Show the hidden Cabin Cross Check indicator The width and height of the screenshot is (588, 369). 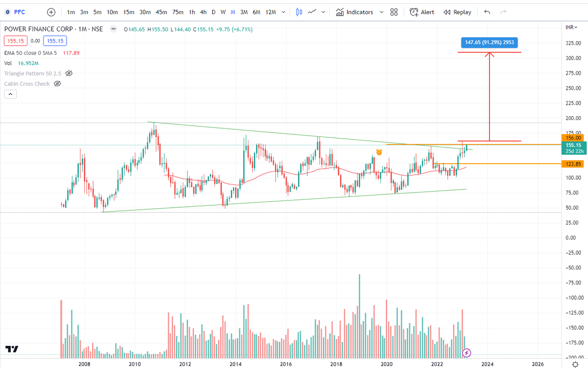tap(57, 84)
